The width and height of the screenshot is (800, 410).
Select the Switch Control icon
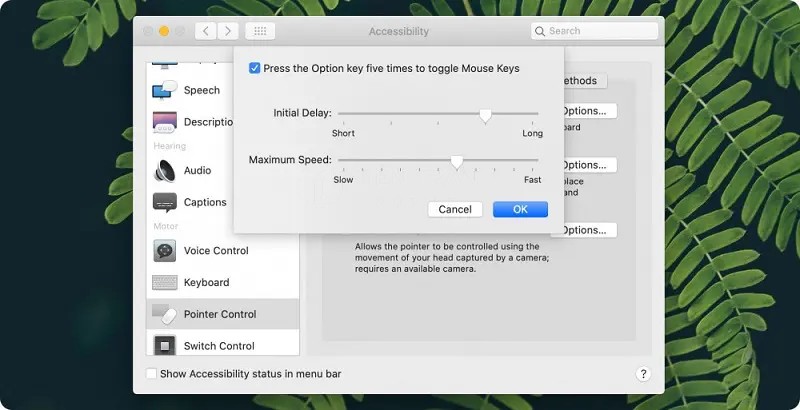coord(165,346)
